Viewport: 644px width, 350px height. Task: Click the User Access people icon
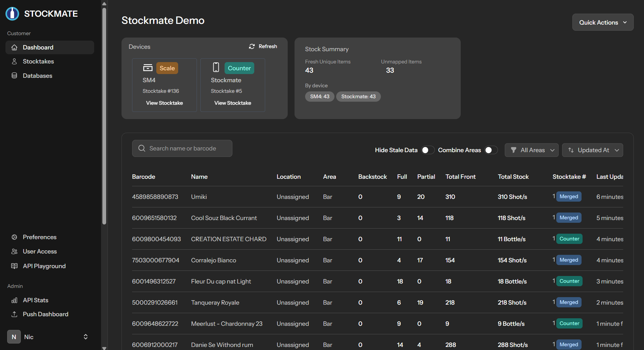click(14, 251)
